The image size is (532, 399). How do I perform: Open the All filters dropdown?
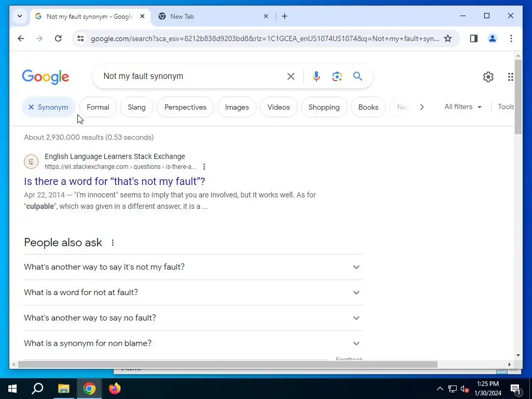[463, 107]
